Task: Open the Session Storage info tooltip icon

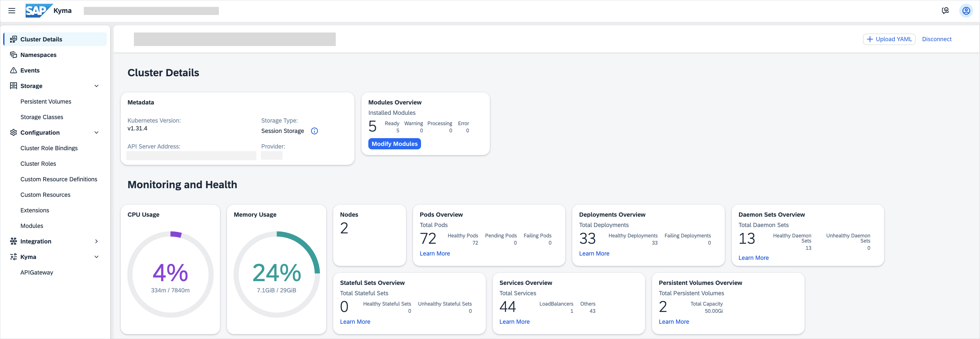Action: tap(314, 131)
